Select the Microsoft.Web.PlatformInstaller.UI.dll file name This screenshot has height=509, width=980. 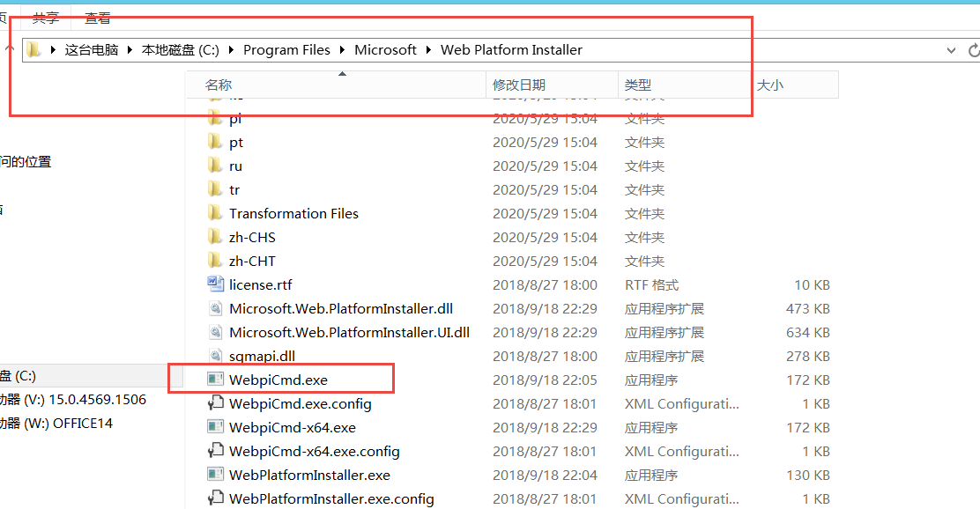point(349,332)
